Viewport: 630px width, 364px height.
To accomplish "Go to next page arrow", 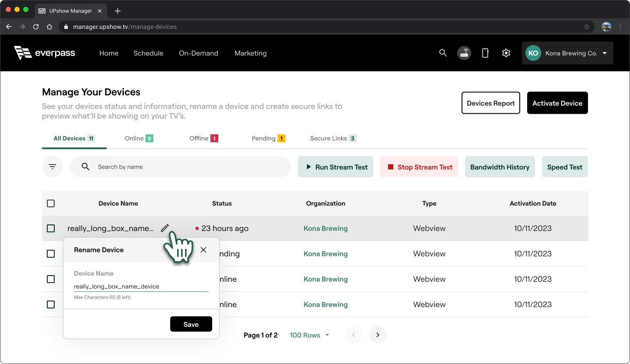I will pos(378,335).
